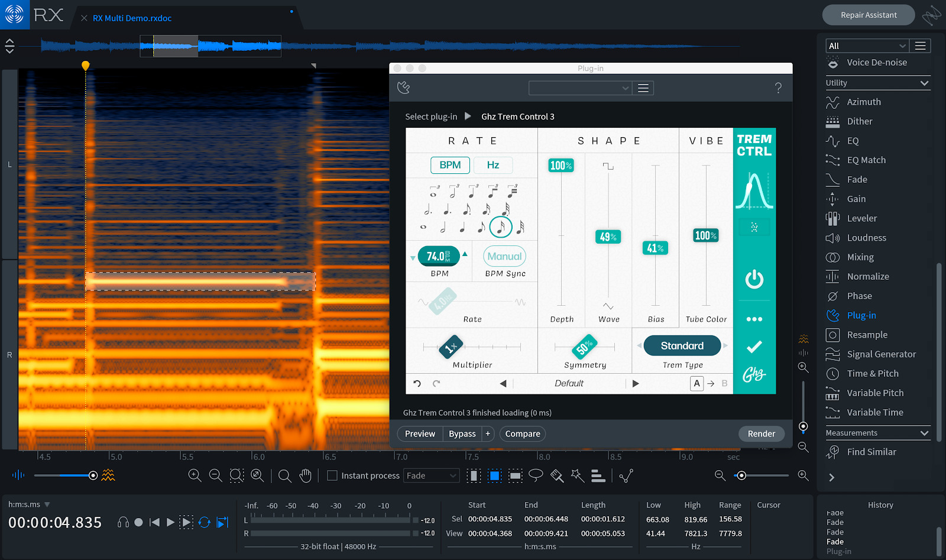This screenshot has height=560, width=946.
Task: Switch the rate mode to BPM
Action: [450, 165]
